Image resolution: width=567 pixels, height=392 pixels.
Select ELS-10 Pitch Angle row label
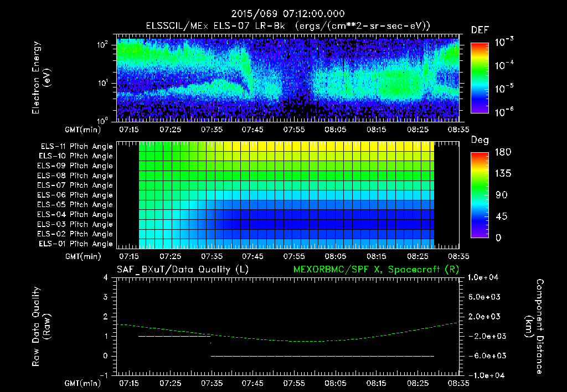coord(76,156)
